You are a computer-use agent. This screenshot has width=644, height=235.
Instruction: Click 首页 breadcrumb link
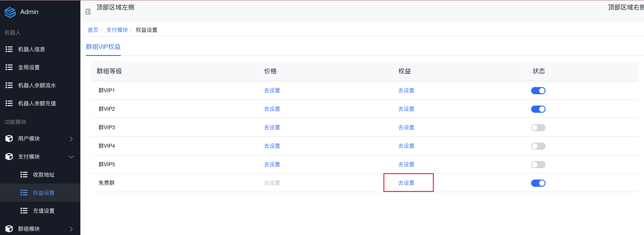(93, 30)
